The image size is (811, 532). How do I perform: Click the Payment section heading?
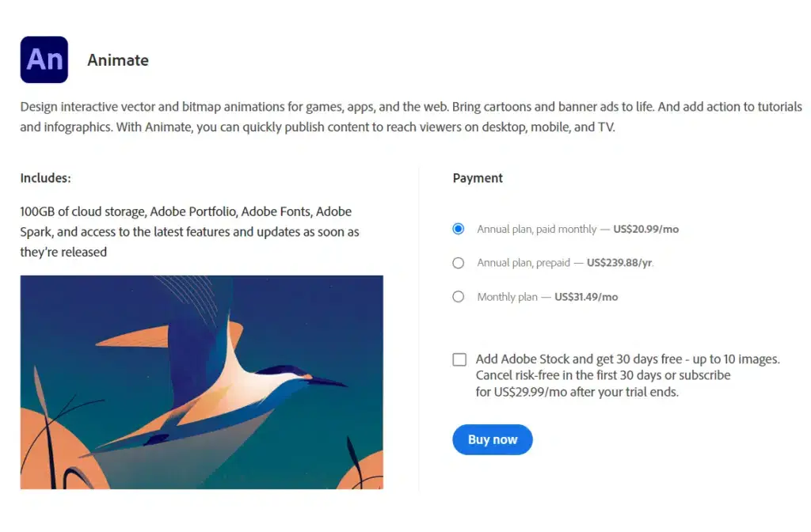(478, 178)
